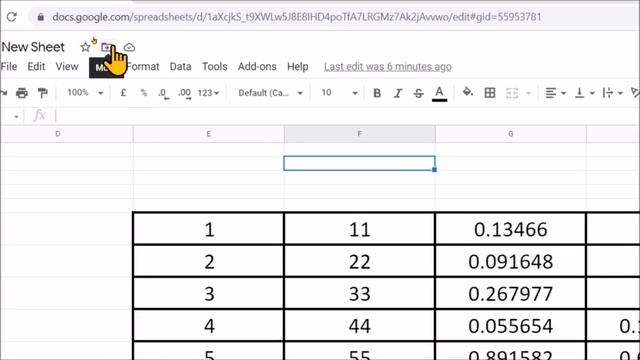This screenshot has height=360, width=640.
Task: Open the File menu
Action: tap(9, 67)
